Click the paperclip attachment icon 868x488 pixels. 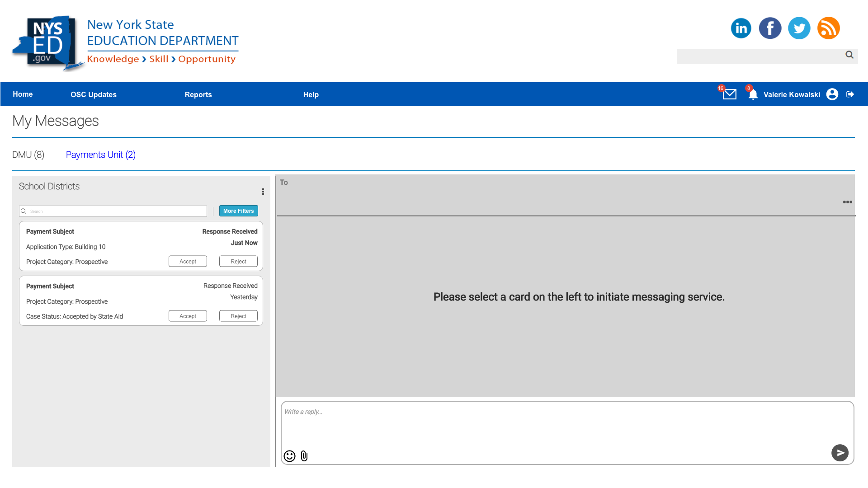click(x=304, y=456)
